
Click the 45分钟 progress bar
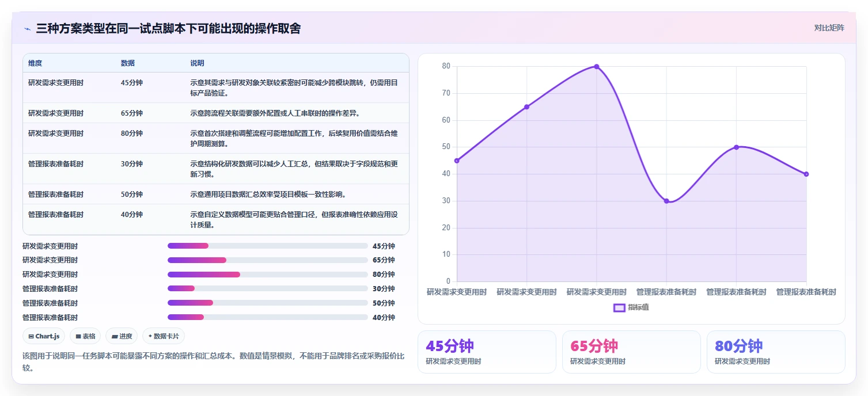tap(267, 246)
